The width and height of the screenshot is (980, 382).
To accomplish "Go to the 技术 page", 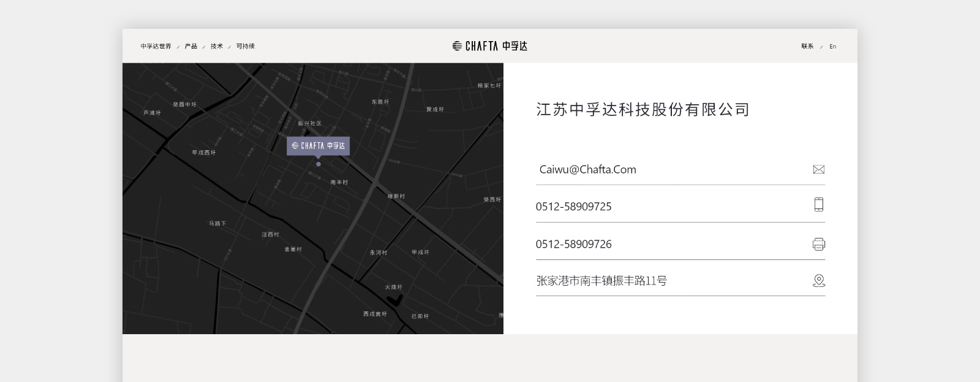I will [x=217, y=47].
